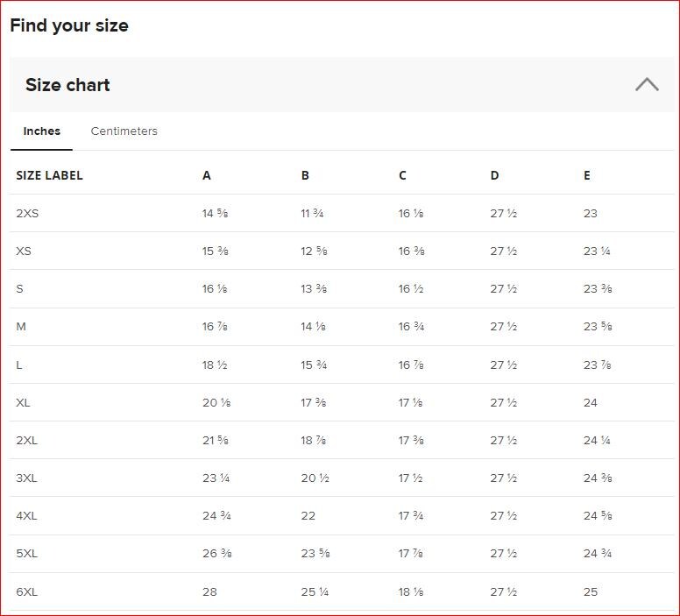Click the 6XL size row label
Viewport: 680px width, 616px height.
[x=27, y=591]
